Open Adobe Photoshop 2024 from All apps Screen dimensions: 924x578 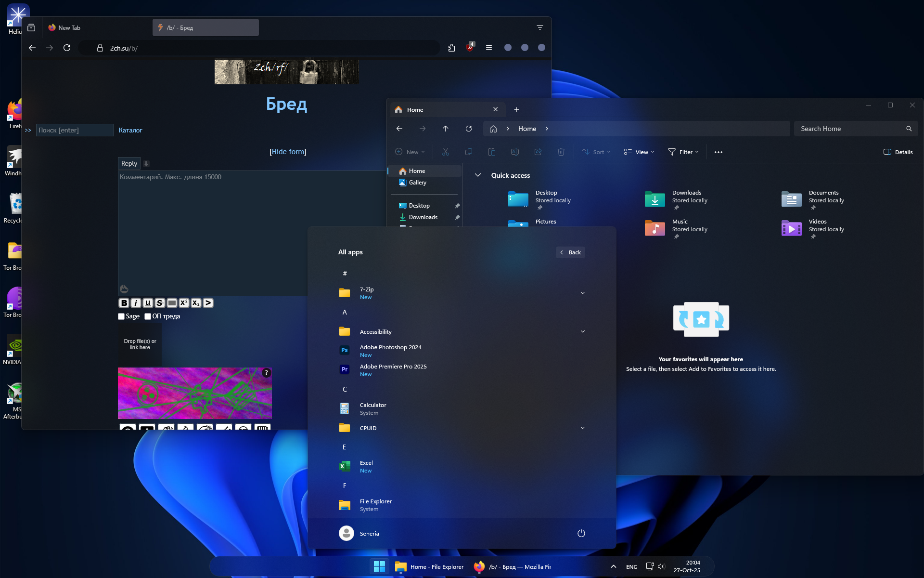tap(390, 351)
